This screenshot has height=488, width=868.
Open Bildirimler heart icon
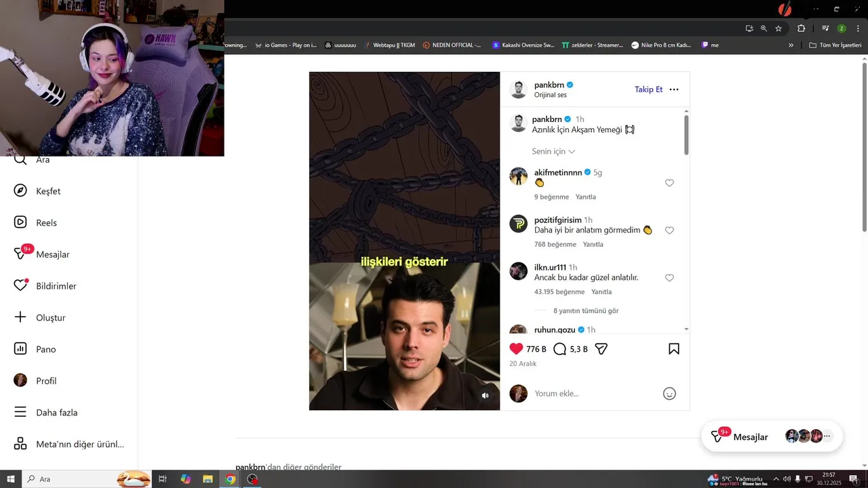[x=20, y=285]
